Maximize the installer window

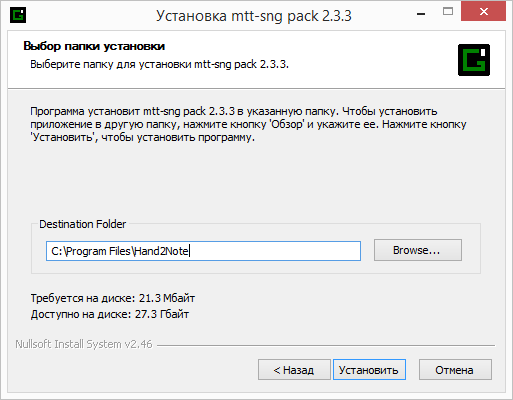(x=448, y=12)
